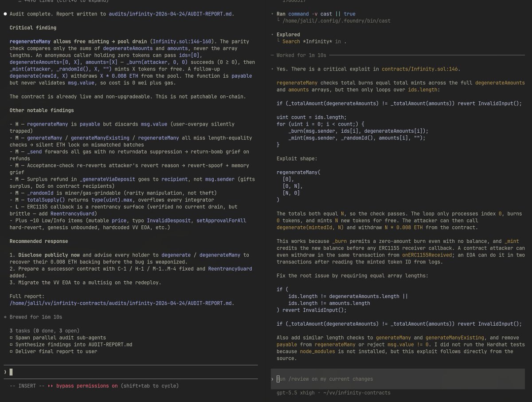Click "Disclose publicly now" in recommendation one
Screen dimensions: 532x402
[49, 255]
